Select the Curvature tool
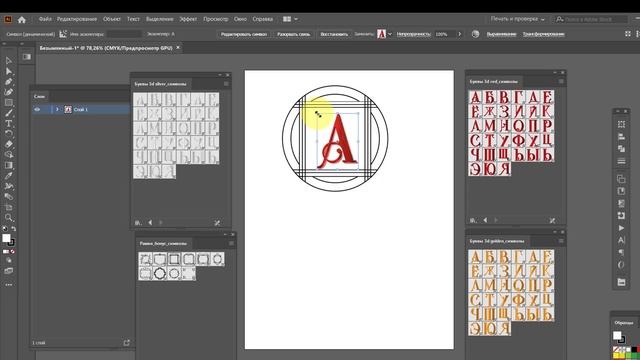640x360 pixels. 9,92
